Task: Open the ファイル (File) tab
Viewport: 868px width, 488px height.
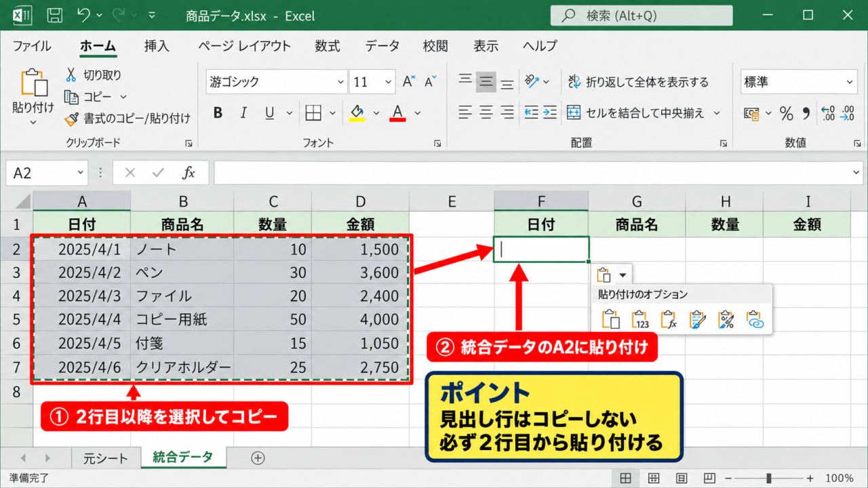Action: [x=32, y=46]
